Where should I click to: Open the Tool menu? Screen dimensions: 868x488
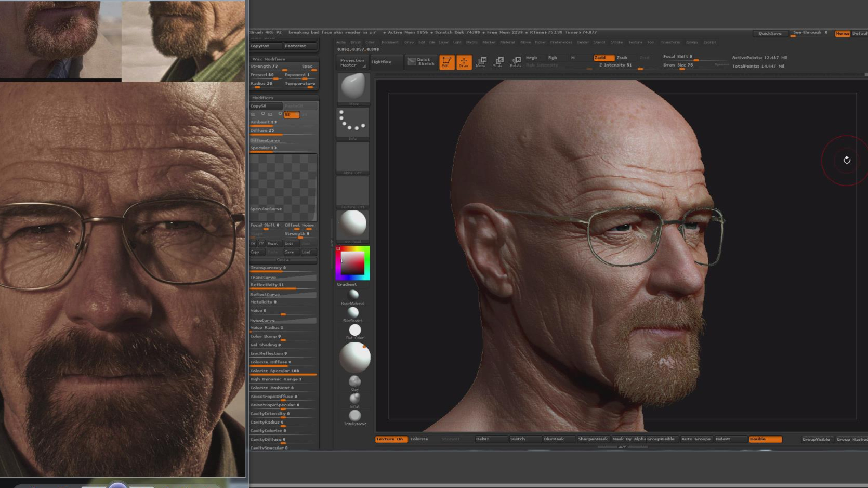pos(650,42)
